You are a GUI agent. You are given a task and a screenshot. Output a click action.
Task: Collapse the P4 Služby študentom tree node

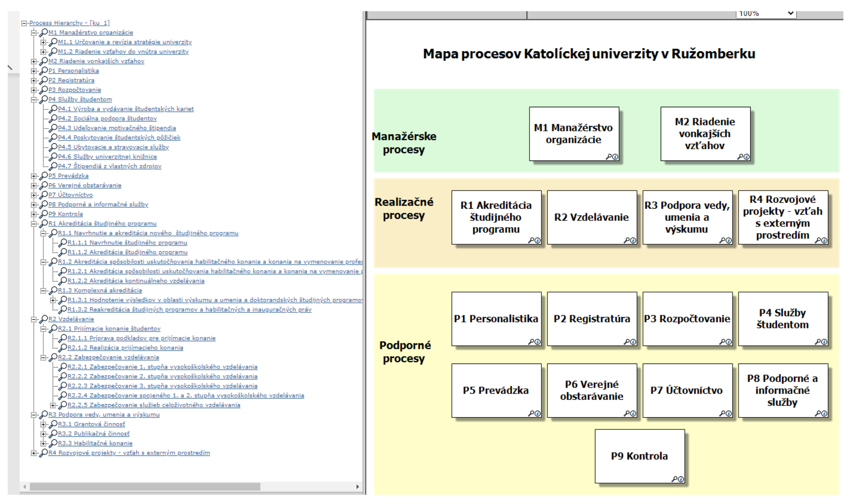coord(34,100)
